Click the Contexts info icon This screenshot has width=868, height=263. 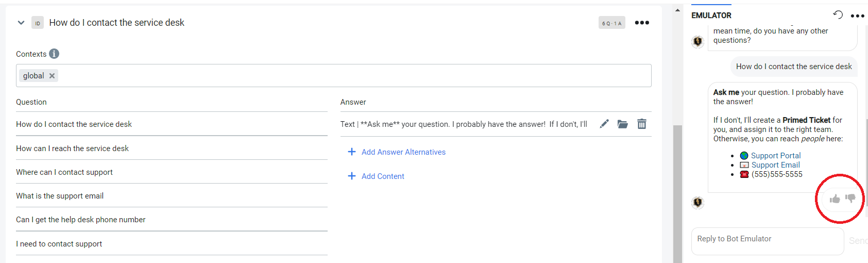(x=54, y=54)
